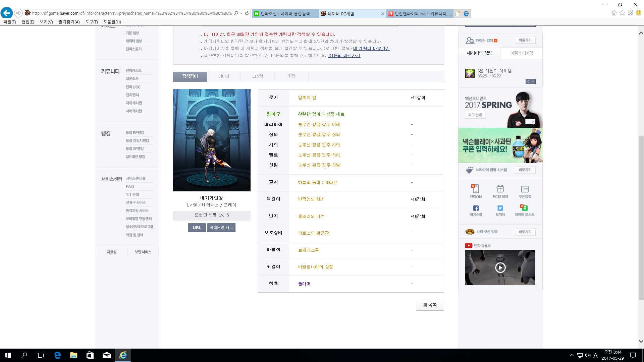Viewport: 644px width, 362px height.
Task: Click 내 캐릭터 바로가기 link
Action: coord(371,49)
